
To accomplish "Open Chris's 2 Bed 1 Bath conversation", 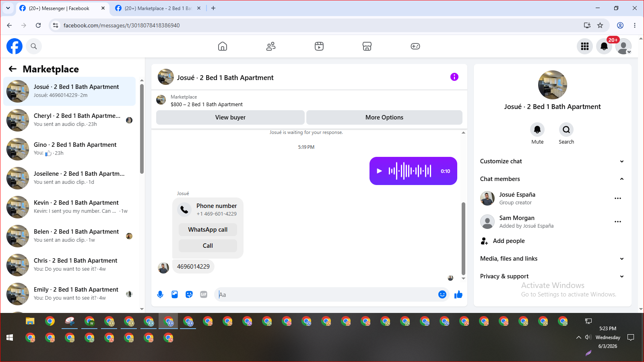I will [69, 265].
